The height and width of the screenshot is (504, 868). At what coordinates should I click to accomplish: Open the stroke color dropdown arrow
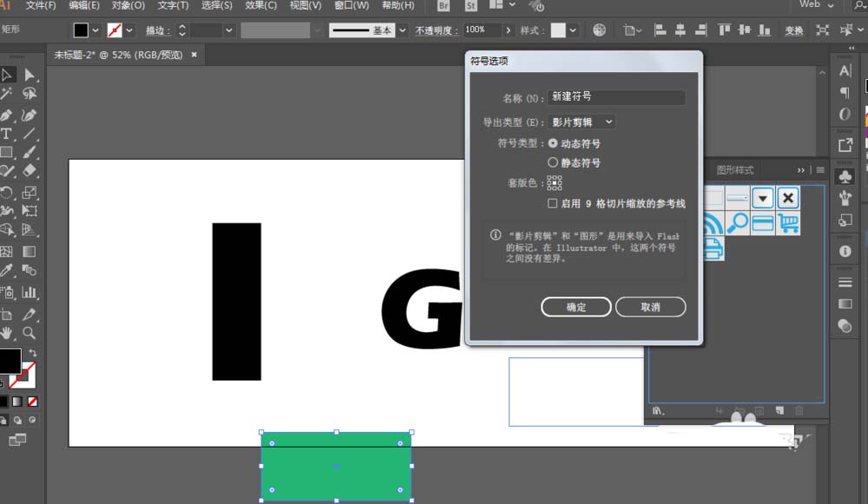click(x=129, y=30)
